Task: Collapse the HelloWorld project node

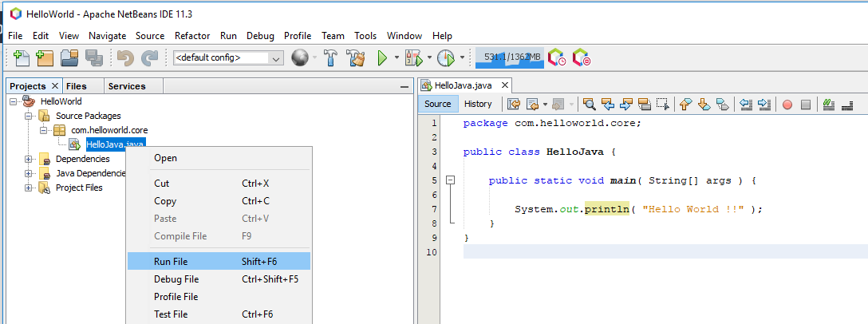Action: [x=14, y=101]
